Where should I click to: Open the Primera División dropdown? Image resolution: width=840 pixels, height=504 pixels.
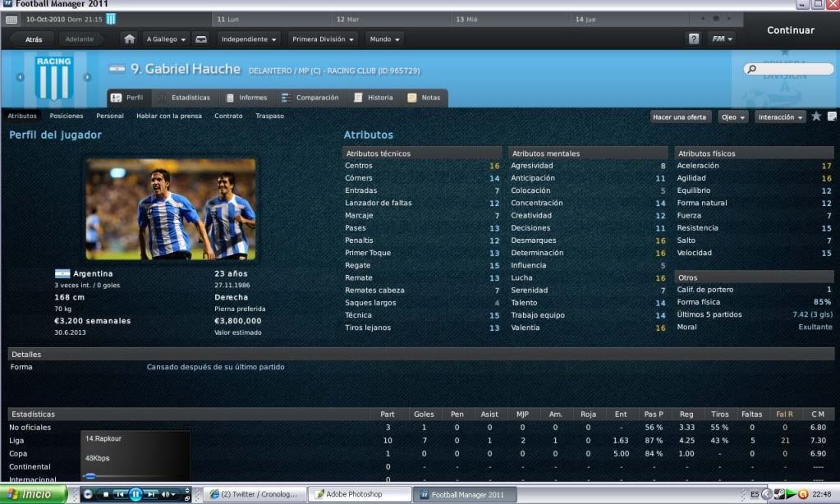pyautogui.click(x=323, y=39)
